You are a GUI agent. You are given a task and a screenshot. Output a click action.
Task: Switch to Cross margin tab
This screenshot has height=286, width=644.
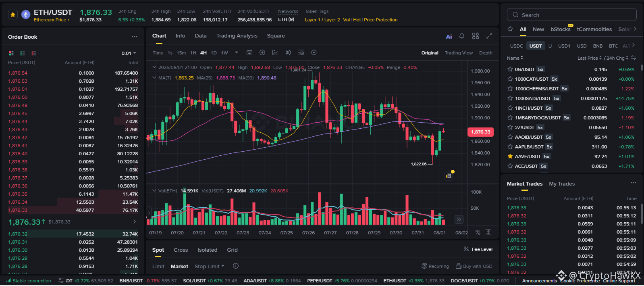181,250
